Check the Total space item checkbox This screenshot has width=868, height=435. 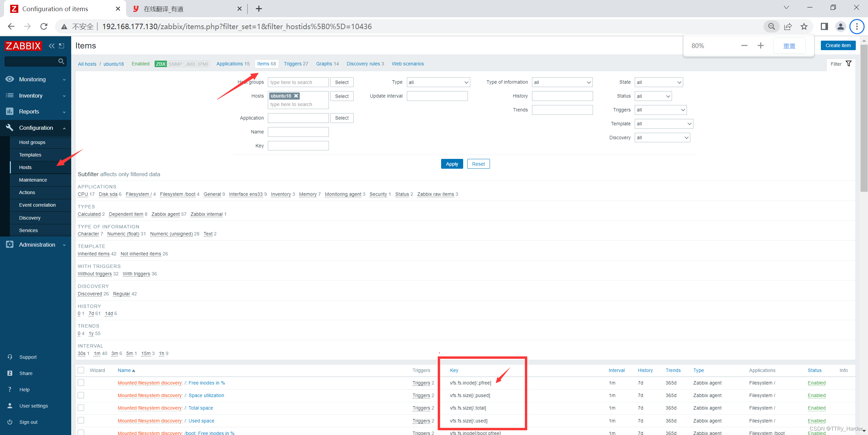81,408
